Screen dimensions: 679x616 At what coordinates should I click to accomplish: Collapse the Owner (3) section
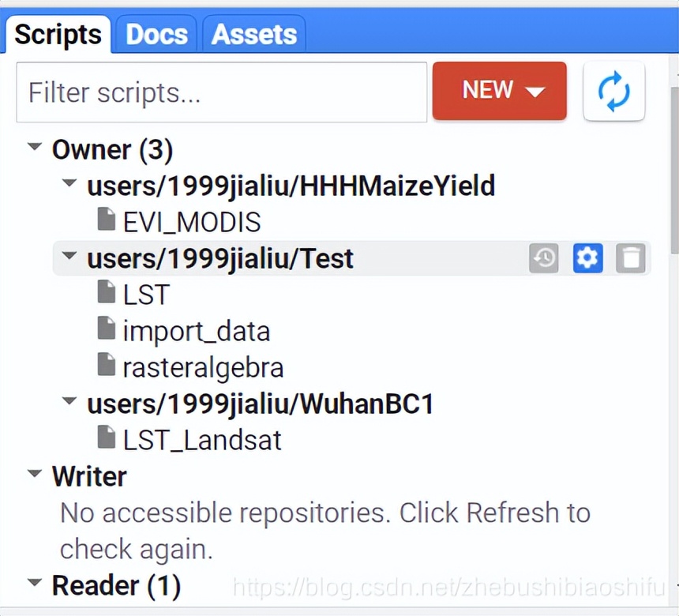click(35, 148)
